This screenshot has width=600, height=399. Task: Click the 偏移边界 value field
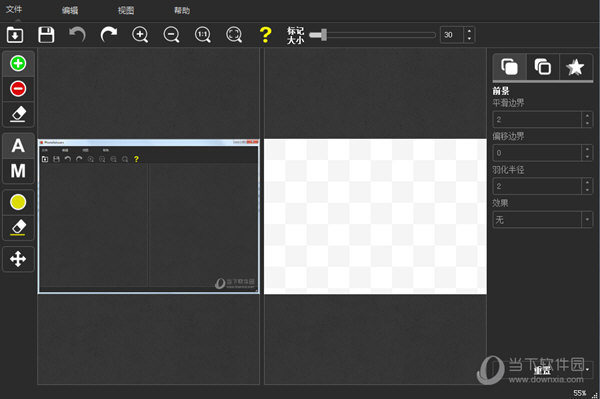[x=537, y=153]
